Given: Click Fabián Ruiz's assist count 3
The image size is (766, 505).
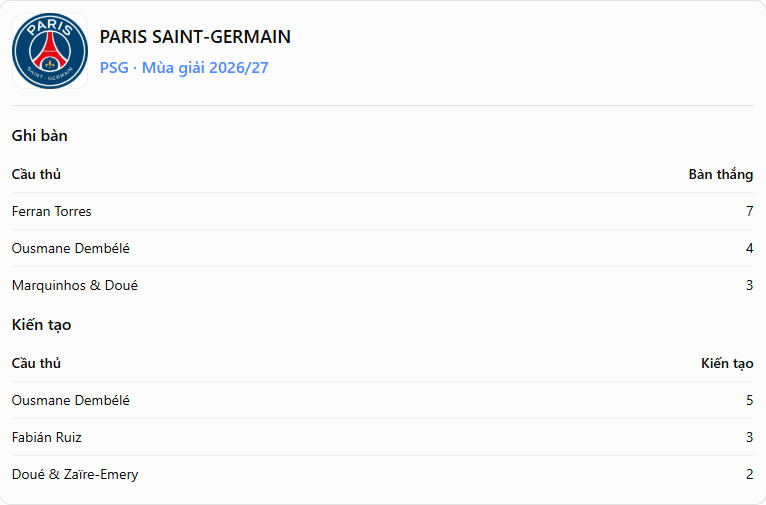Looking at the screenshot, I should [x=749, y=437].
